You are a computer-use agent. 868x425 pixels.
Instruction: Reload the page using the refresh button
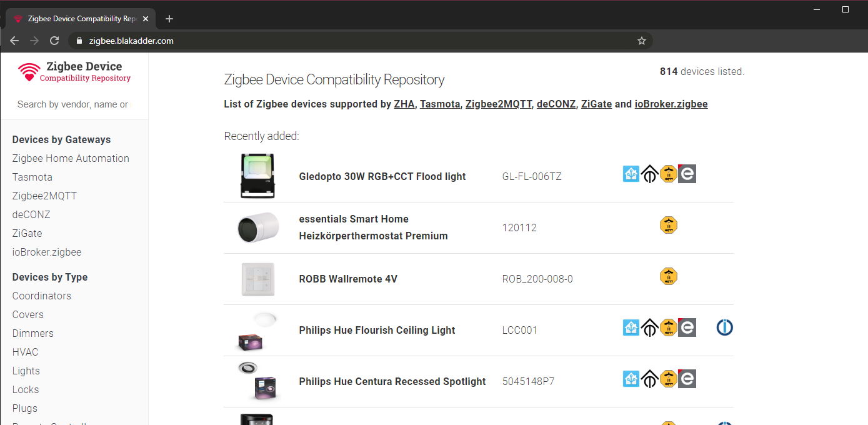tap(54, 41)
